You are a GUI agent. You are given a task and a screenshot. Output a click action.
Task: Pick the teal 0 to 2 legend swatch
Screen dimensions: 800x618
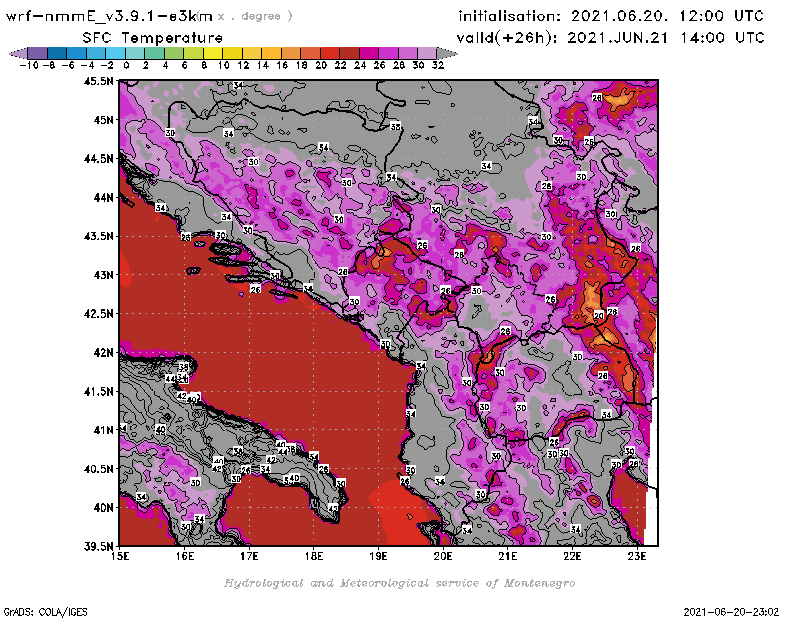135,53
